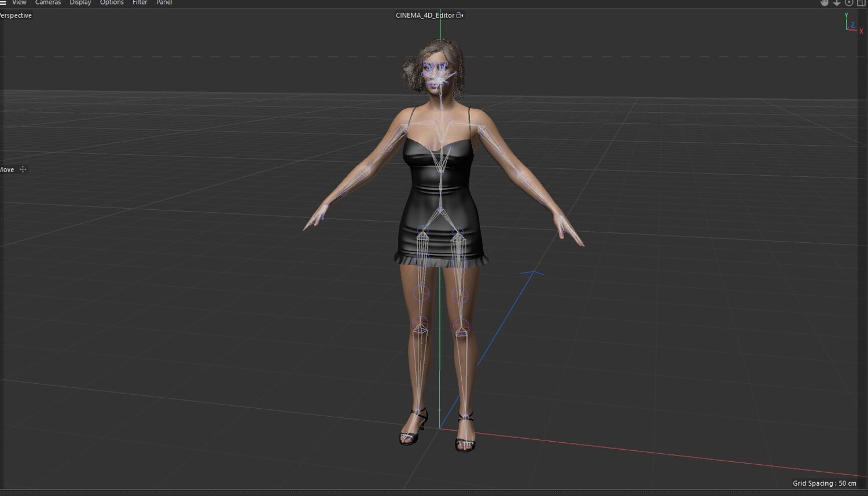This screenshot has height=496, width=868.
Task: Click the pan camera hand icon
Action: point(825,3)
